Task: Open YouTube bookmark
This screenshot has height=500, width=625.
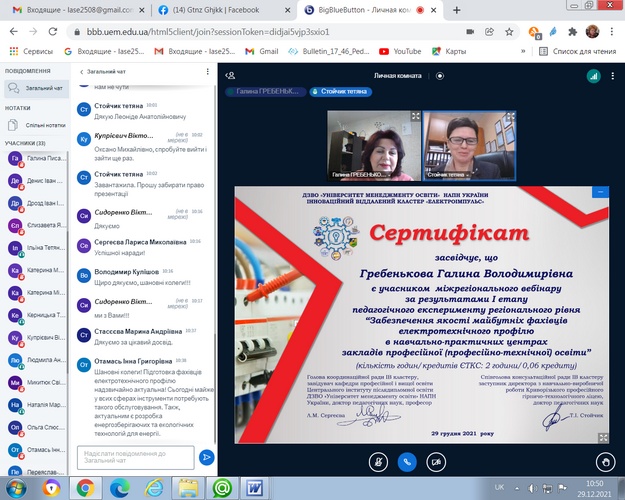Action: click(400, 51)
